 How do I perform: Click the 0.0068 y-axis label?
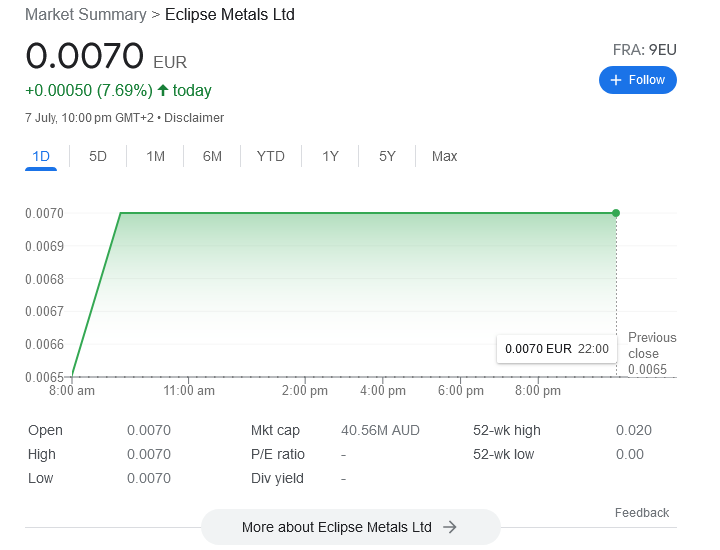(45, 279)
